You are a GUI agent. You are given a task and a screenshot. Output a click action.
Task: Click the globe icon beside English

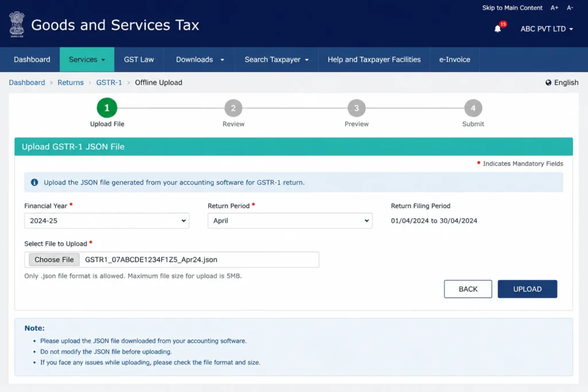tap(548, 83)
